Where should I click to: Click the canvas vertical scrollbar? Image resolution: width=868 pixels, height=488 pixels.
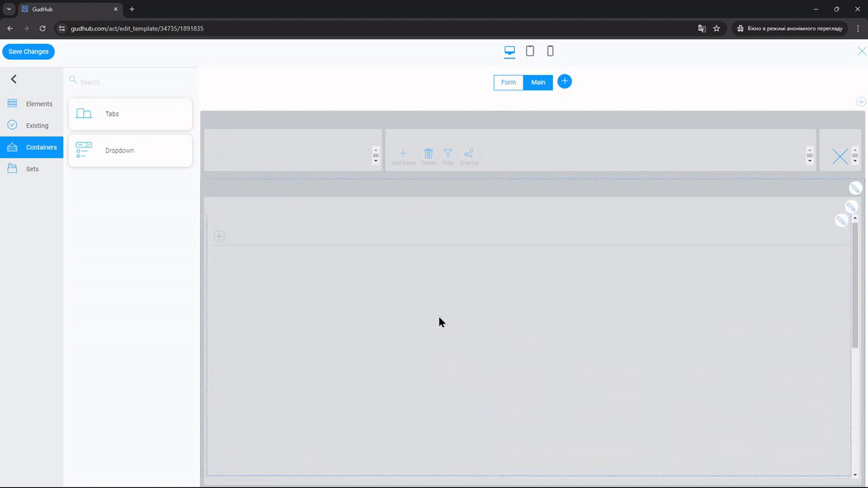pyautogui.click(x=855, y=285)
